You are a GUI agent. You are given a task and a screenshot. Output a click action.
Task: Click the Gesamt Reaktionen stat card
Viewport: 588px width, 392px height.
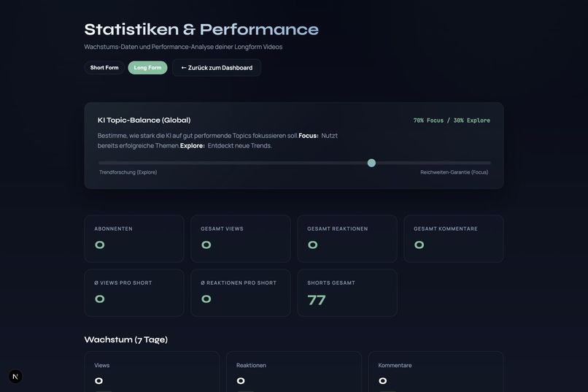(347, 239)
